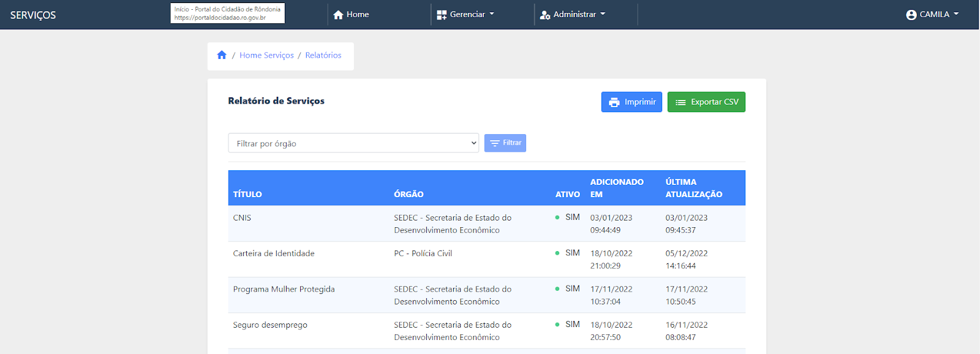
Task: Click added date 03/01/2023 09:44:49
Action: click(611, 224)
